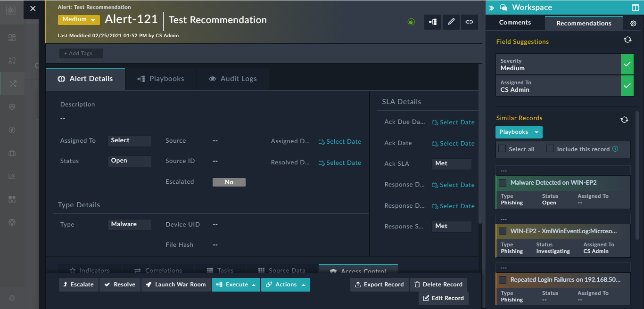Click info icon beside Include this record
This screenshot has width=644, height=309.
pos(615,149)
